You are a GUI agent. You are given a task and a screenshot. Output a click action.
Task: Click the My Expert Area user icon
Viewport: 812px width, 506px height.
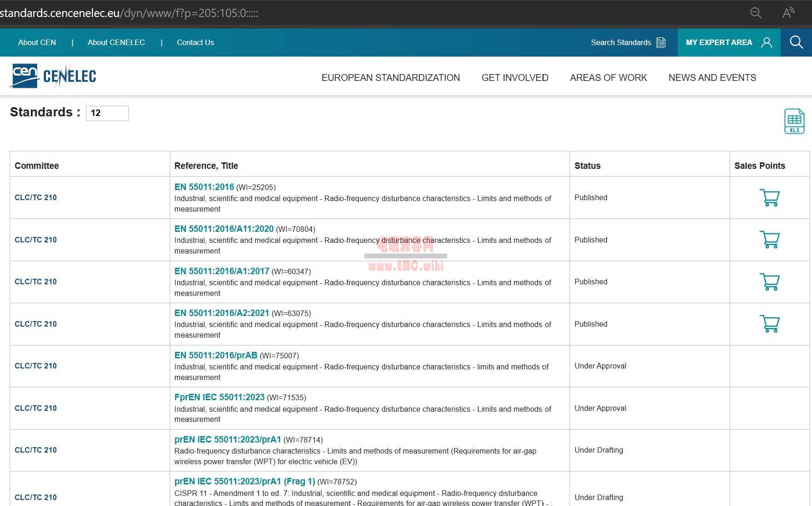coord(766,42)
